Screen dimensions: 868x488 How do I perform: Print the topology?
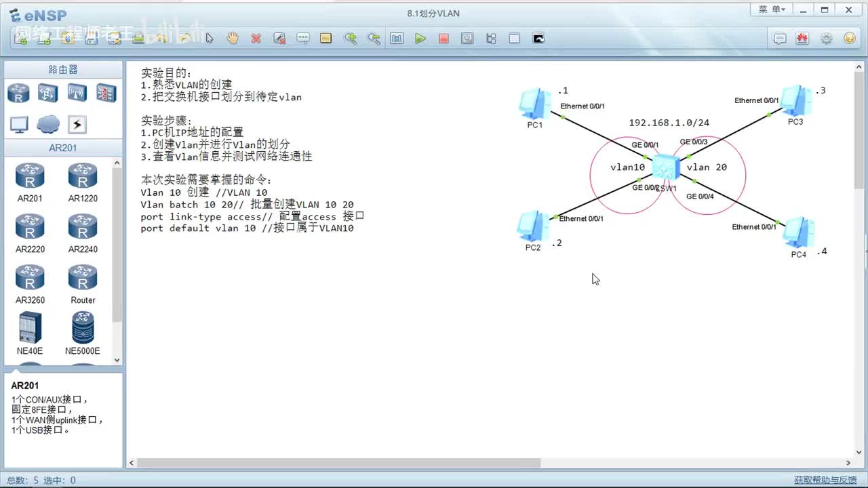coord(138,39)
